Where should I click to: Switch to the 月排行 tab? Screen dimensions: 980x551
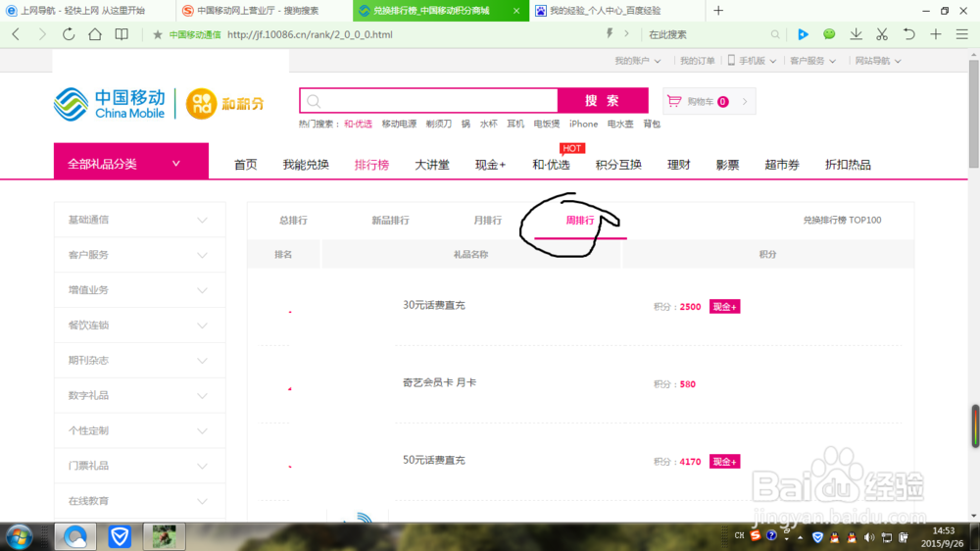[487, 221]
